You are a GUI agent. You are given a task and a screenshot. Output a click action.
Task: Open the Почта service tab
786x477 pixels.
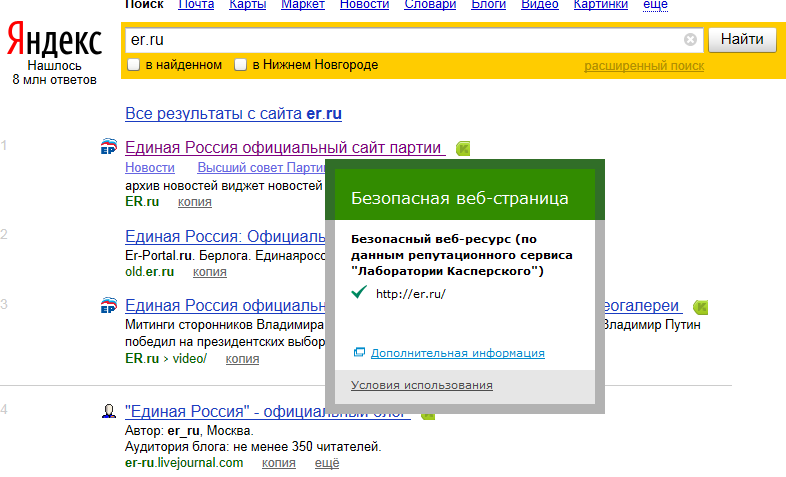click(196, 5)
